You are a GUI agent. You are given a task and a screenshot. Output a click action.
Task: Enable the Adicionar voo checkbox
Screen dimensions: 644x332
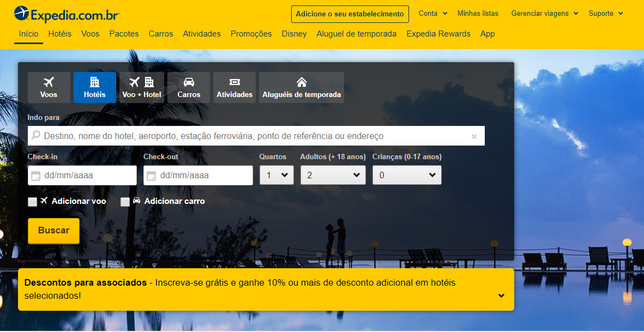point(32,202)
